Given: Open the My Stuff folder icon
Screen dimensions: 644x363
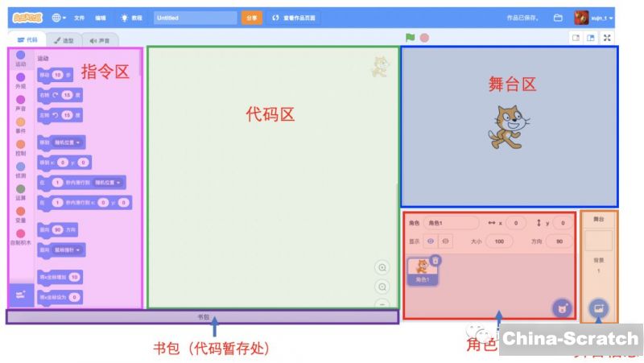Looking at the screenshot, I should 558,17.
